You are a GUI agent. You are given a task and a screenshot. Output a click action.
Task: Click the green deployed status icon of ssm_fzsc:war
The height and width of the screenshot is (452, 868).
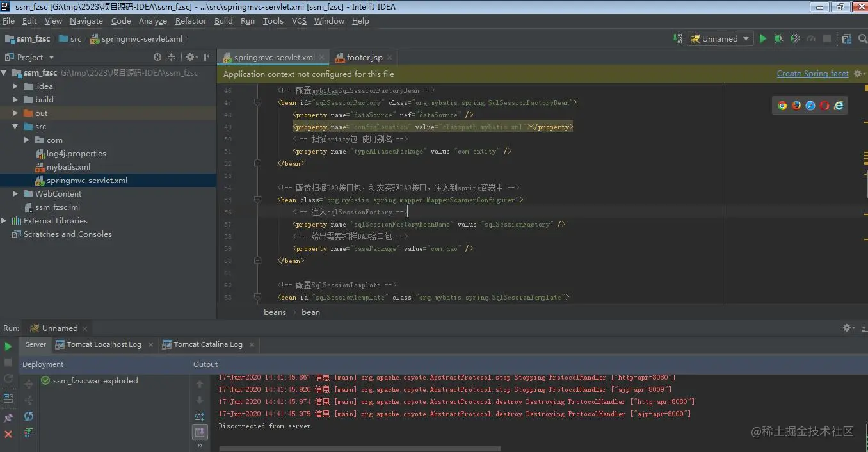(x=45, y=380)
